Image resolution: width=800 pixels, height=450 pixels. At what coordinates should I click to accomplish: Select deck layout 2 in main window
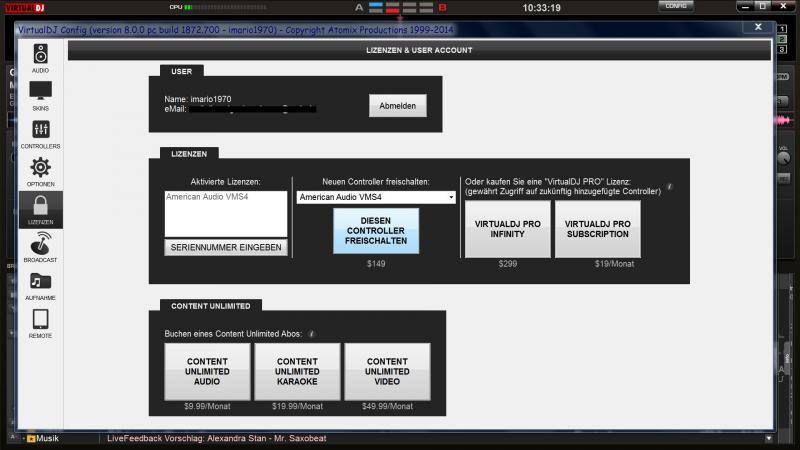coord(782,39)
